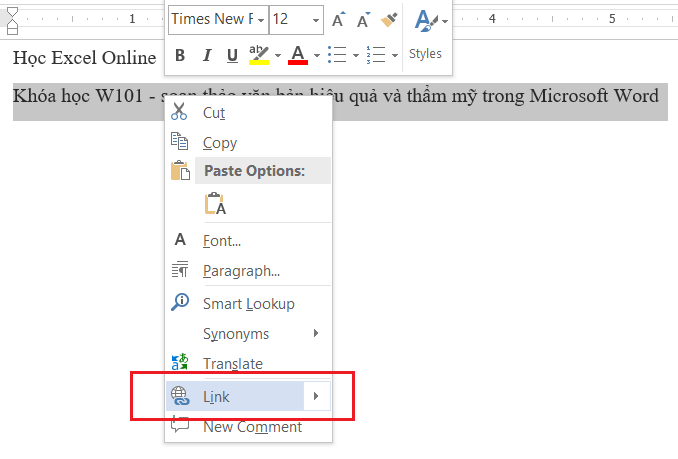Click the Increase Font Size icon
Viewport: 678px width, 459px height.
(x=339, y=19)
